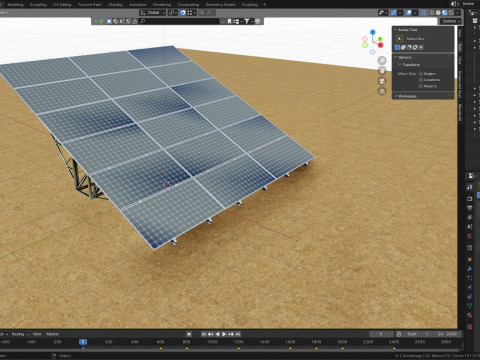Open the gizmo options dropdown arrow
This screenshot has width=480, height=360.
click(x=400, y=13)
